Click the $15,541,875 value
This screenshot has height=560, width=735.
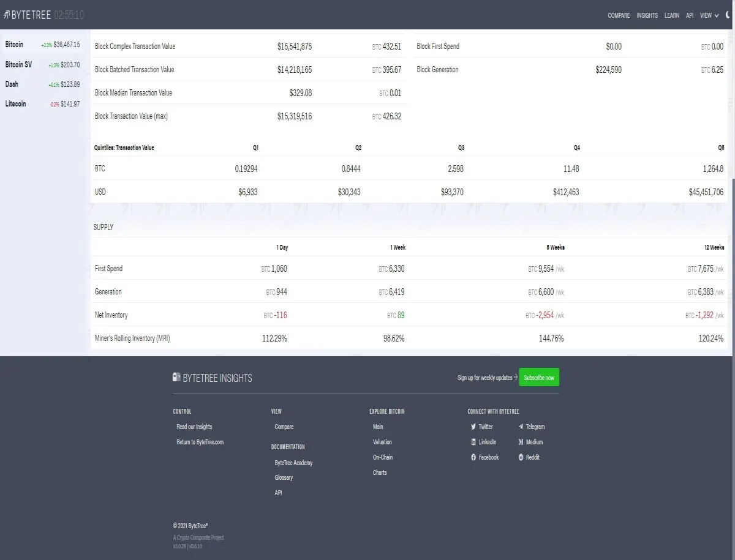[295, 47]
